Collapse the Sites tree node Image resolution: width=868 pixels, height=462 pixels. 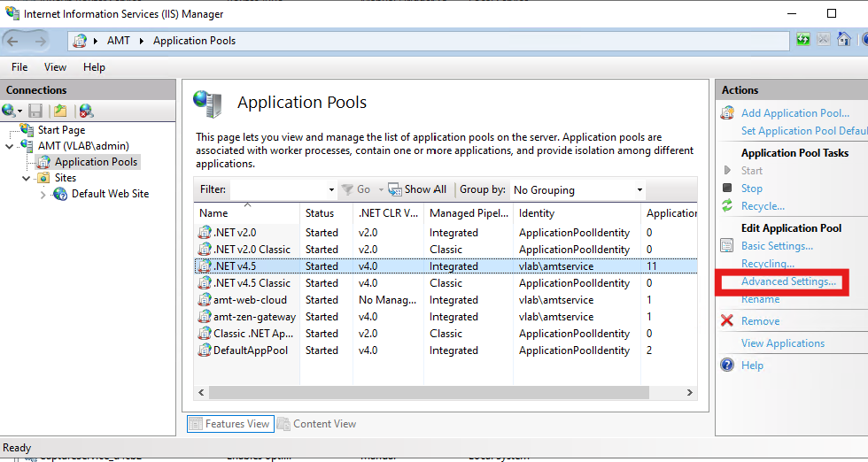tap(26, 178)
